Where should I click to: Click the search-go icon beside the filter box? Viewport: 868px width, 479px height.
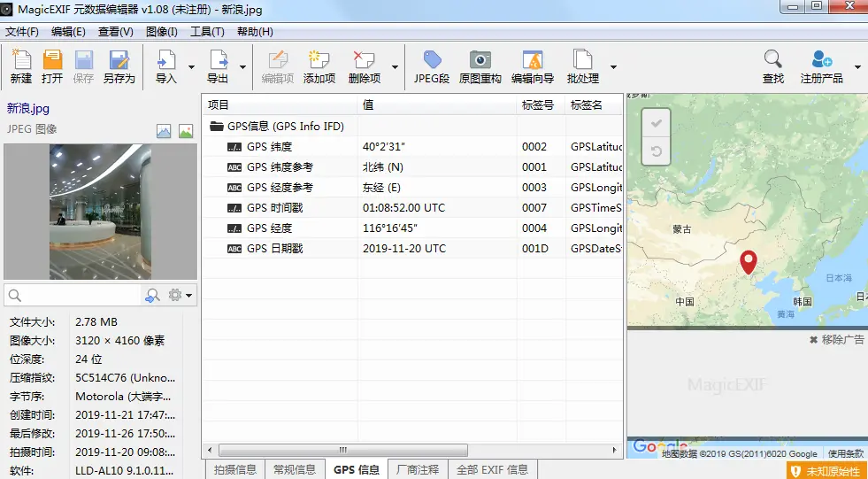[152, 295]
